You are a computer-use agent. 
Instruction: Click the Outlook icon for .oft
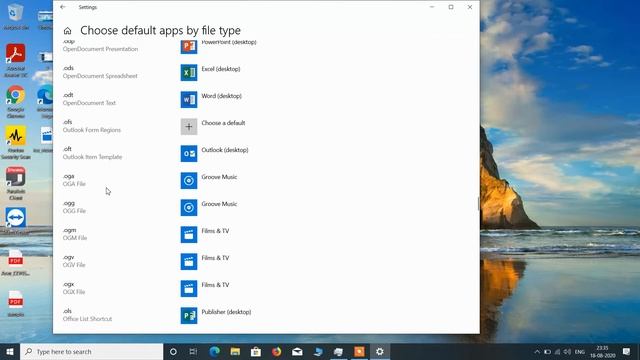coord(189,153)
